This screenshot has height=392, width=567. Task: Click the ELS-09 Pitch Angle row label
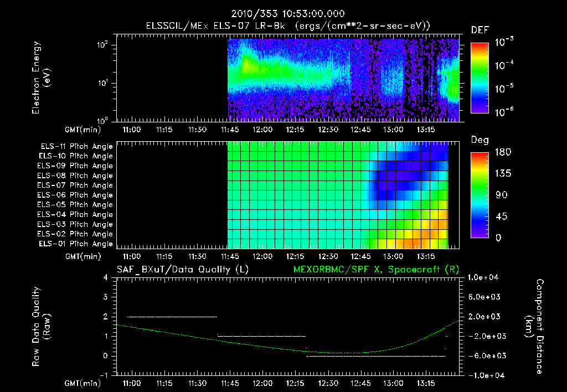click(75, 166)
